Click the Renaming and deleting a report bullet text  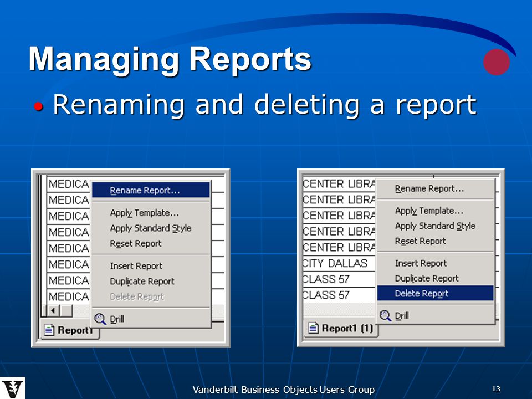click(x=265, y=105)
